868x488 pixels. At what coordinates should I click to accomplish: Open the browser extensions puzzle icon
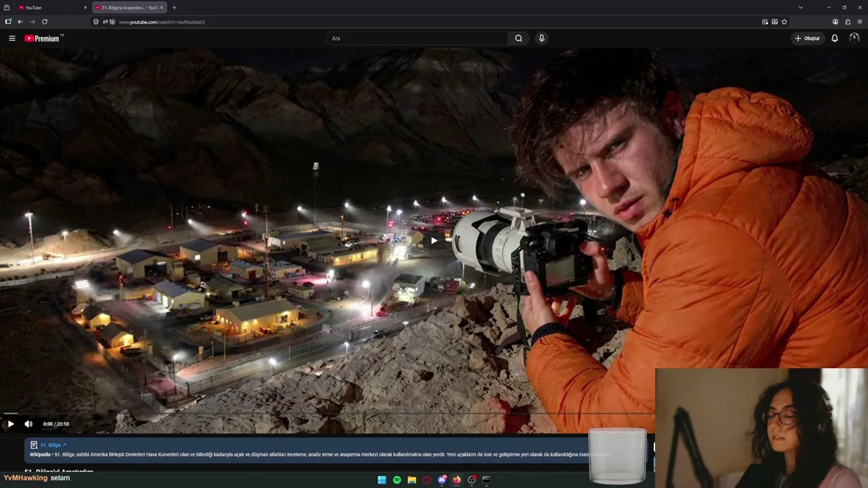pyautogui.click(x=848, y=22)
